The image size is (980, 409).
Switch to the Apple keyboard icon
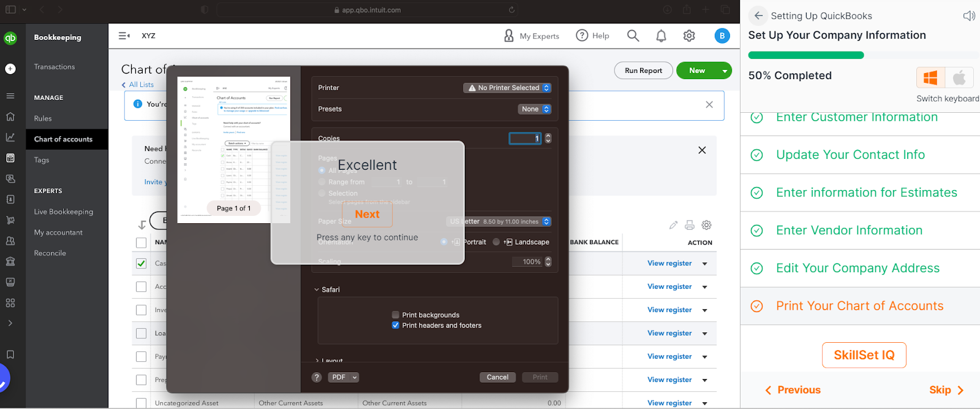click(x=959, y=78)
